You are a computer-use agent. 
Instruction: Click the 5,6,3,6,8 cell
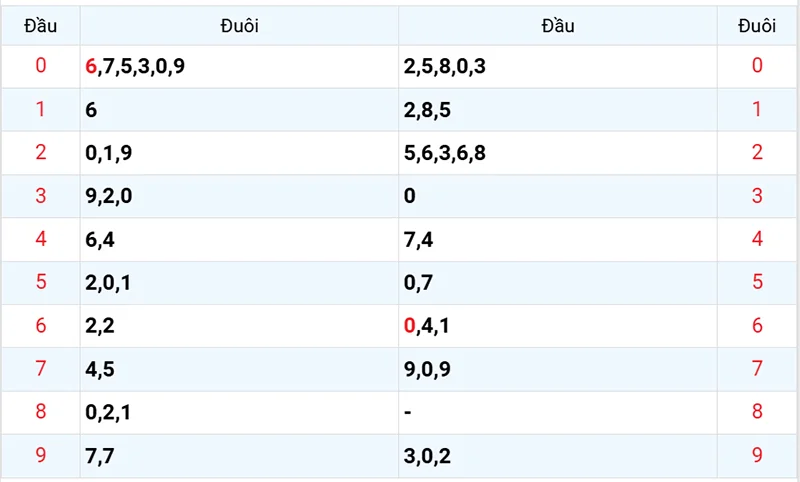coord(444,153)
